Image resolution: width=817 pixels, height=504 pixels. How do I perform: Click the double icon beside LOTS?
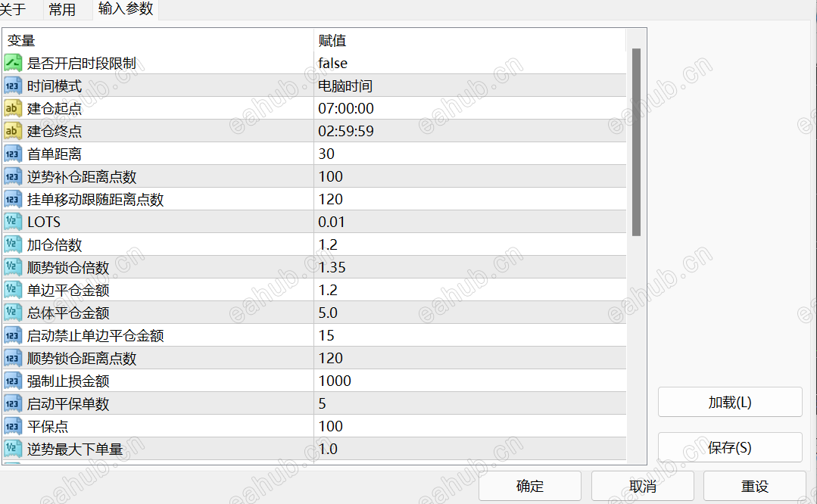click(13, 222)
